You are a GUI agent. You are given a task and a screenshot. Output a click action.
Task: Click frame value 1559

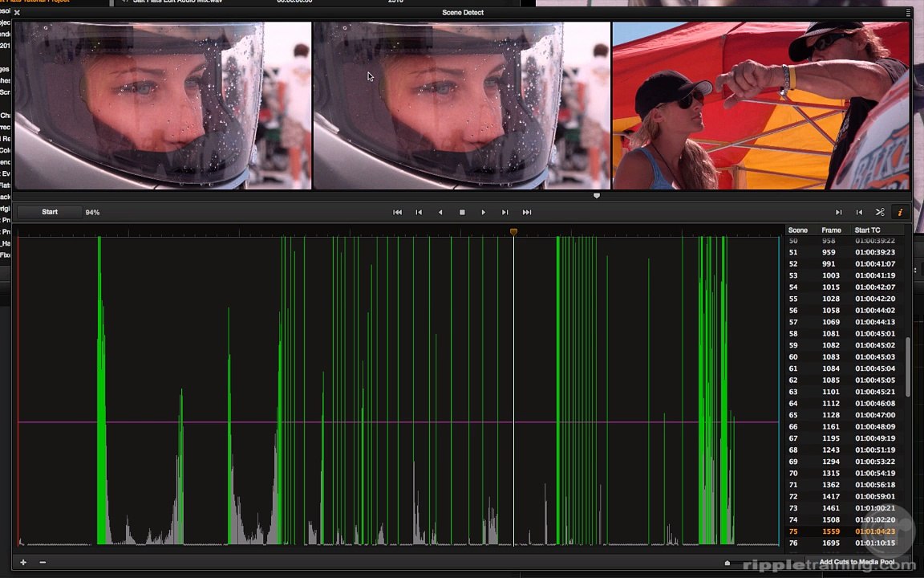[831, 531]
